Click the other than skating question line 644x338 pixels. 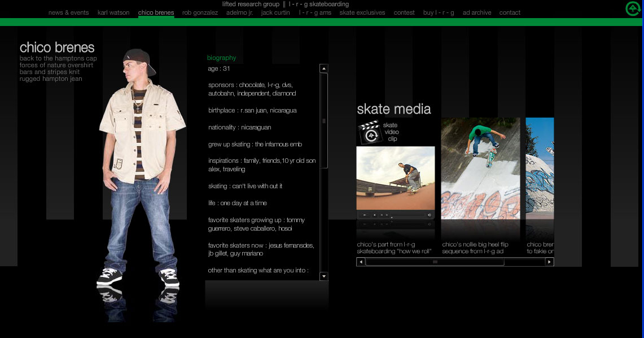(x=258, y=271)
